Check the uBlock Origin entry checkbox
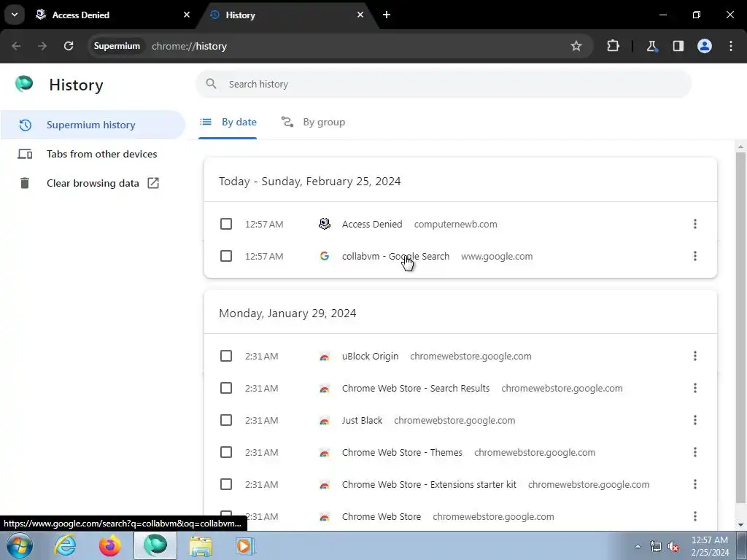The width and height of the screenshot is (747, 560). click(x=226, y=356)
